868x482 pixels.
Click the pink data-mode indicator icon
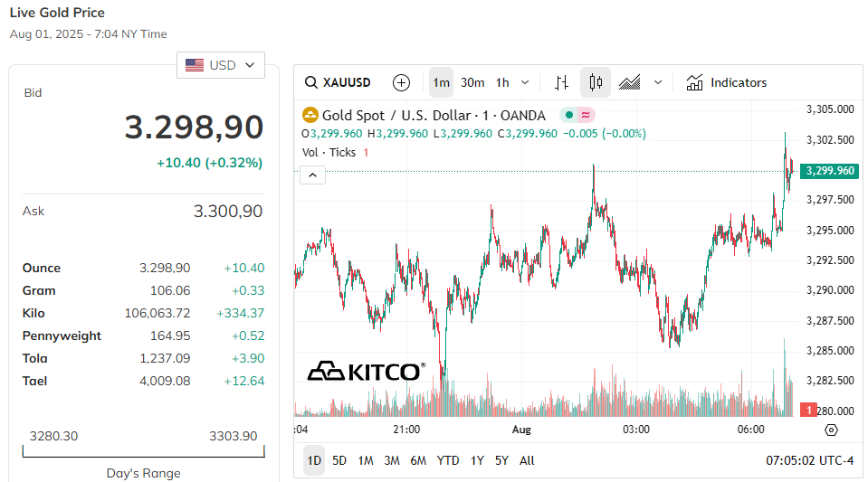point(586,115)
